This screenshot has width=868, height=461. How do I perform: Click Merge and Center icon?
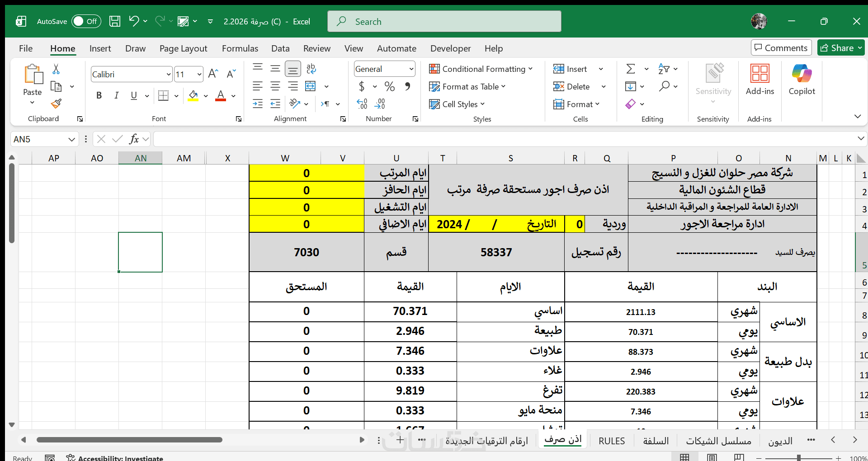(x=311, y=86)
